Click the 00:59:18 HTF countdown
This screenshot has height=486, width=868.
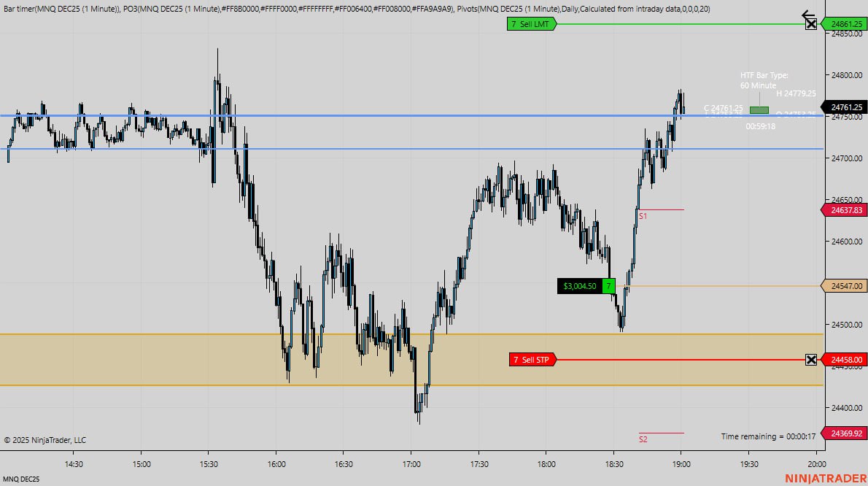760,126
